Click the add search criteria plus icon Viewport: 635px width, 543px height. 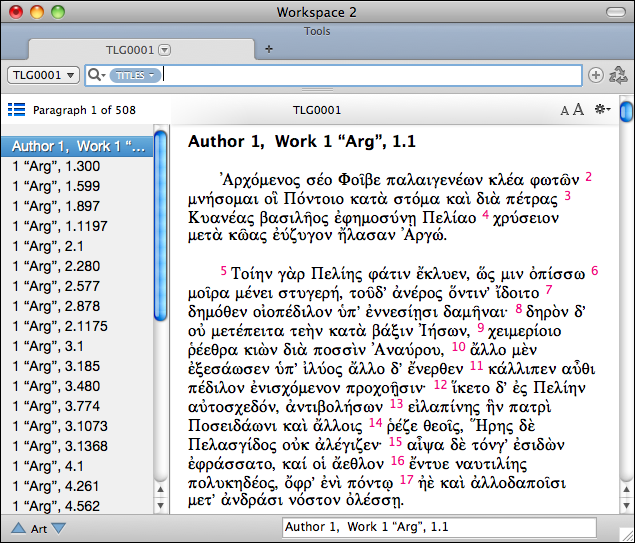point(596,75)
